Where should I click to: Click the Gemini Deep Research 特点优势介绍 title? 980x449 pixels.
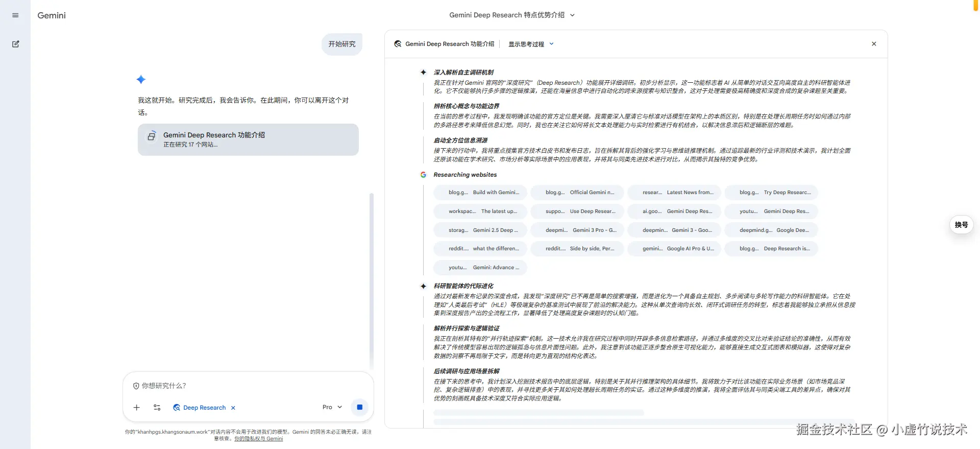(507, 15)
